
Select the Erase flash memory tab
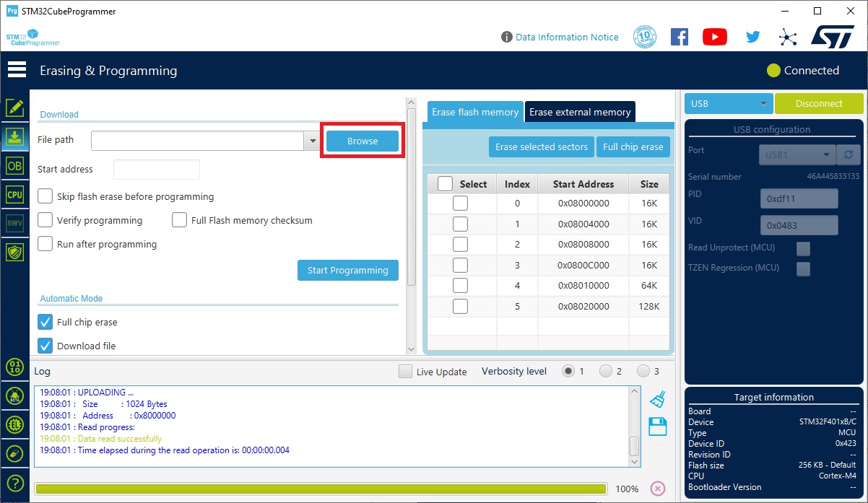[x=475, y=112]
